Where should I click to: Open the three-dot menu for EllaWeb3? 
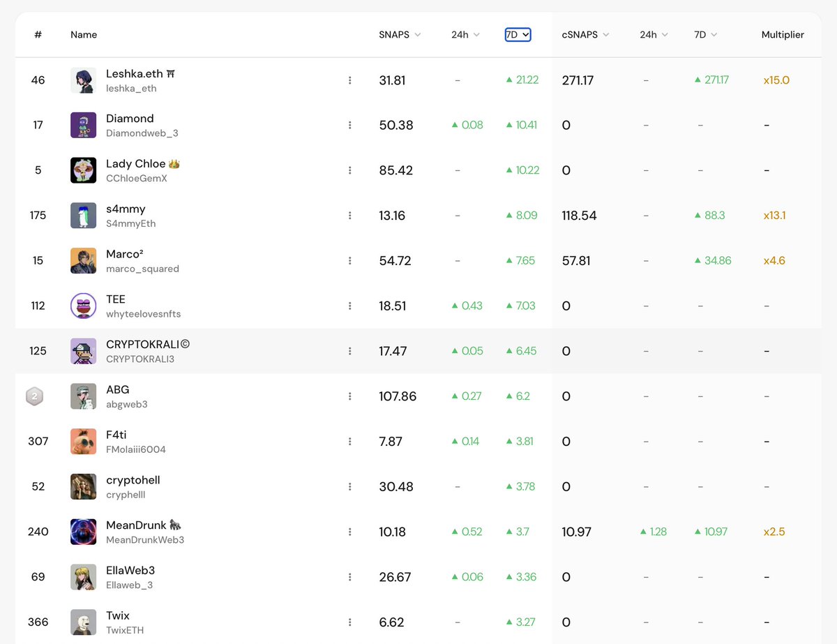(x=349, y=577)
